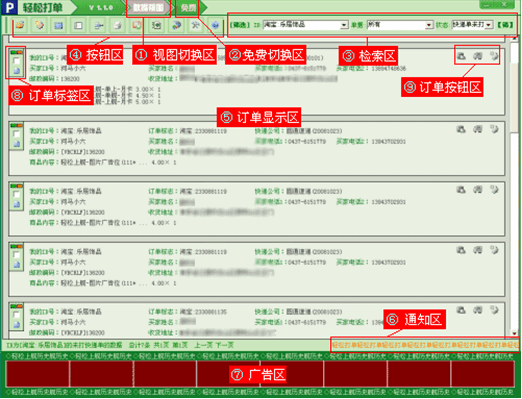Click the 【筛】 filter button
This screenshot has height=399, width=522.
point(505,25)
